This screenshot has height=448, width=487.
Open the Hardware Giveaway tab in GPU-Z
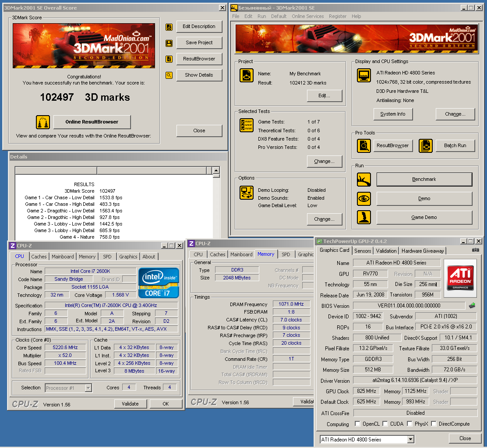pyautogui.click(x=422, y=251)
